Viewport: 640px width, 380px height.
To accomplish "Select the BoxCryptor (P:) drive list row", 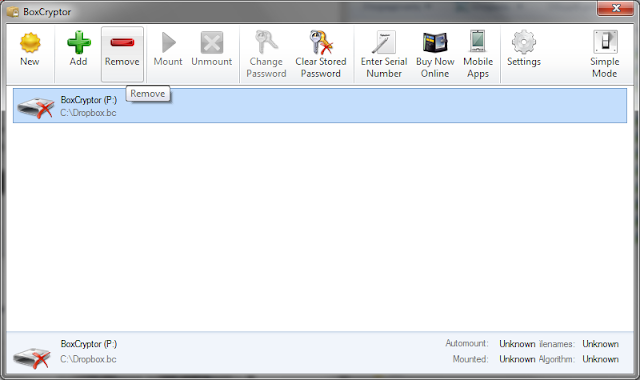I will [x=320, y=106].
